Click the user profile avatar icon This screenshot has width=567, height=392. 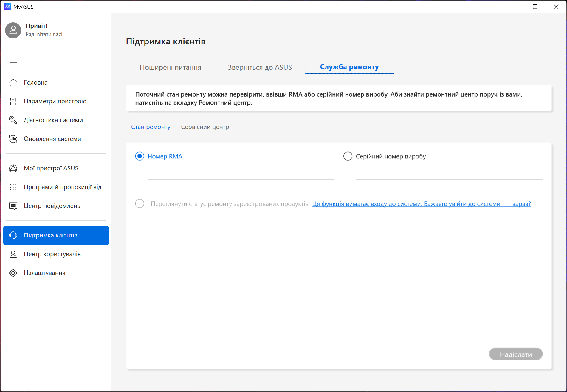click(13, 30)
